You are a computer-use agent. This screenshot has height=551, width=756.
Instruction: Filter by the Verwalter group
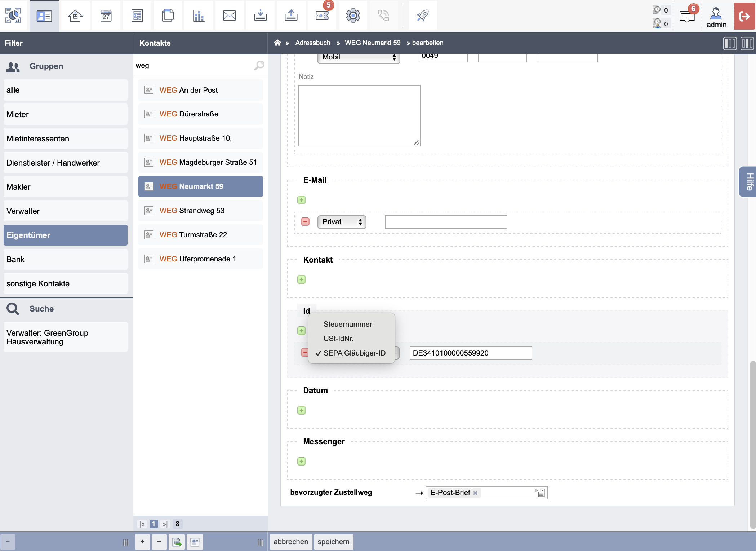(66, 211)
